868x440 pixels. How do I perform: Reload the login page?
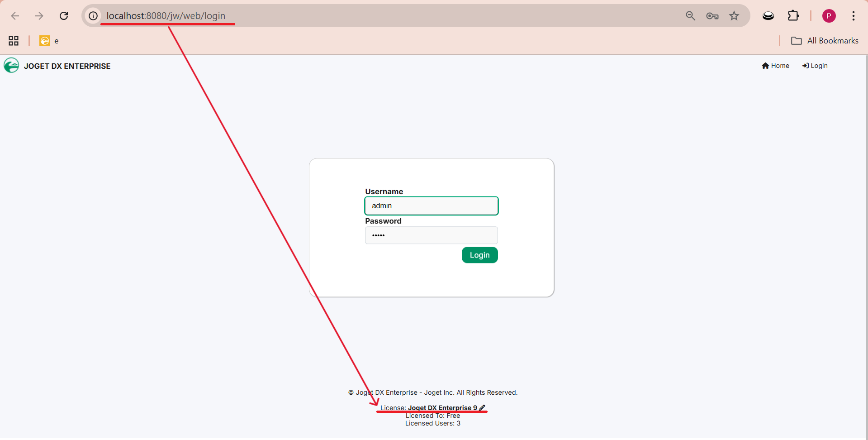pyautogui.click(x=64, y=16)
